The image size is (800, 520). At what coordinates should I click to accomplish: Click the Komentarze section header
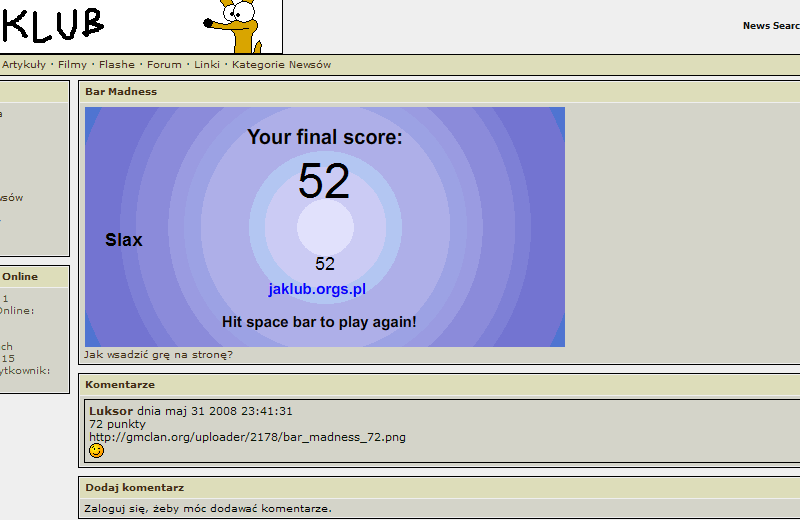coord(120,384)
